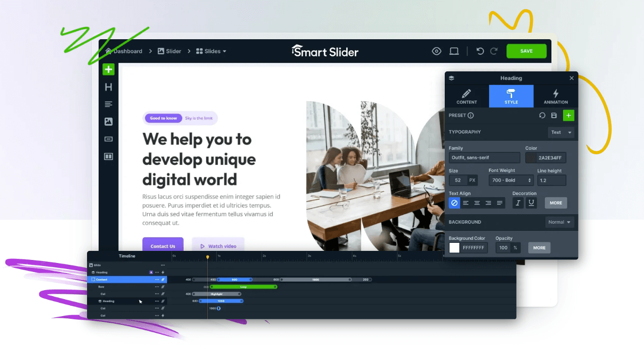This screenshot has width=644, height=362.
Task: Select the Heading layer tool in sidebar
Action: click(108, 87)
